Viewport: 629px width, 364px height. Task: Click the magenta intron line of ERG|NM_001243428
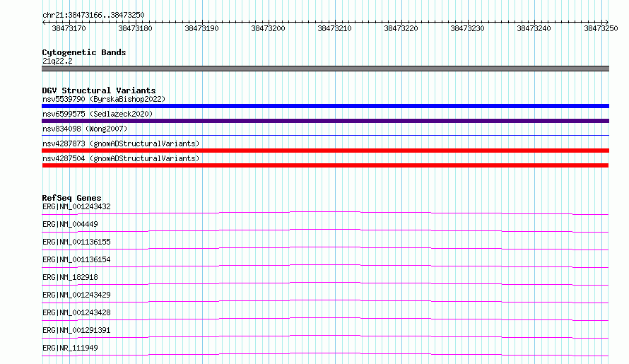click(x=325, y=318)
